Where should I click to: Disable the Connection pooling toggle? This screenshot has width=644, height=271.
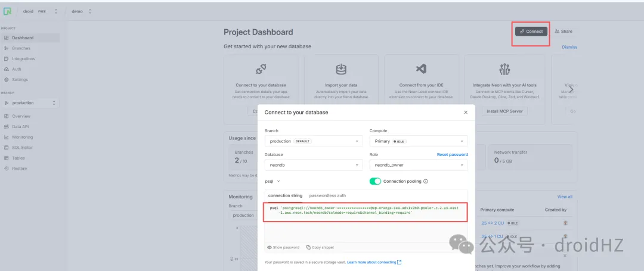[375, 182]
